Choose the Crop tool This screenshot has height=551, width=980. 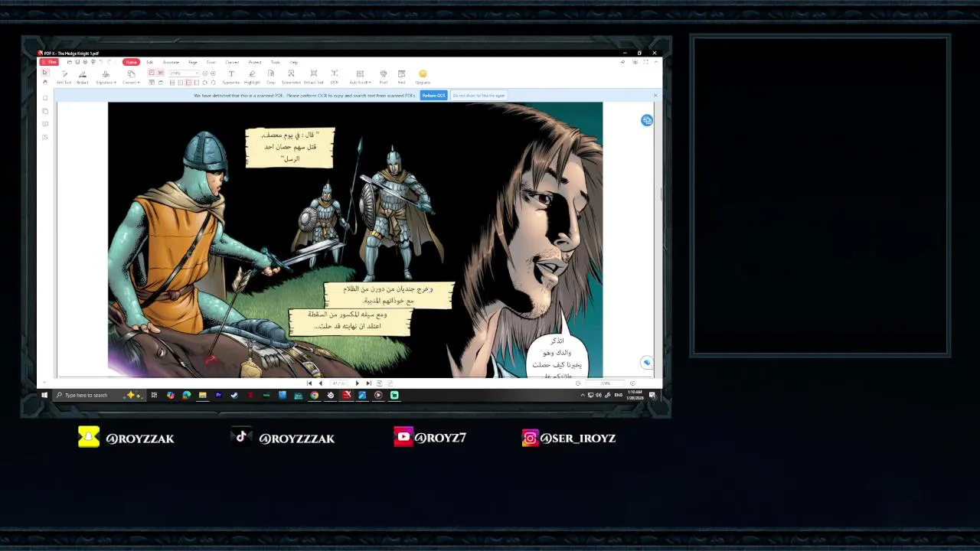(271, 77)
